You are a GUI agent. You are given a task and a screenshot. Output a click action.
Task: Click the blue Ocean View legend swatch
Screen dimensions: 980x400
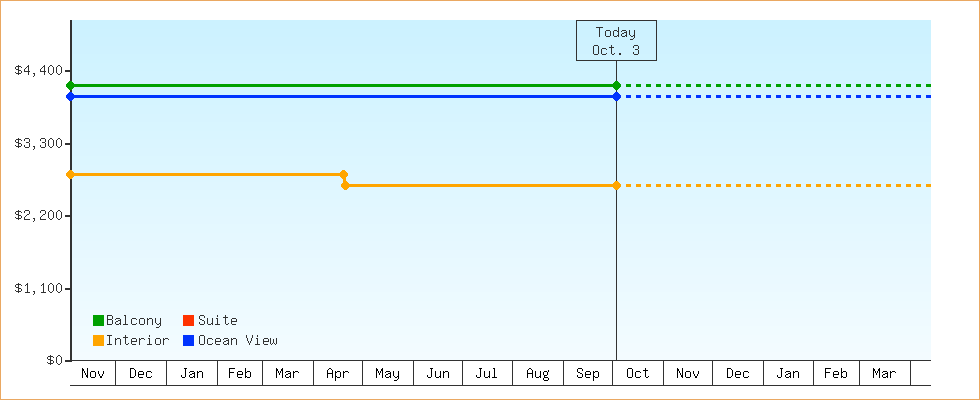(188, 341)
